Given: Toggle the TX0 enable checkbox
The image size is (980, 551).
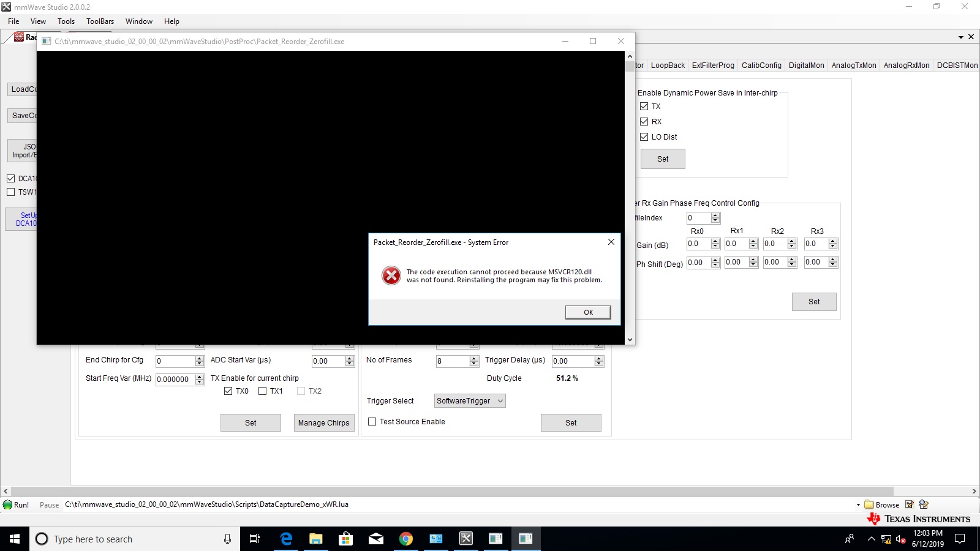Looking at the screenshot, I should 228,391.
